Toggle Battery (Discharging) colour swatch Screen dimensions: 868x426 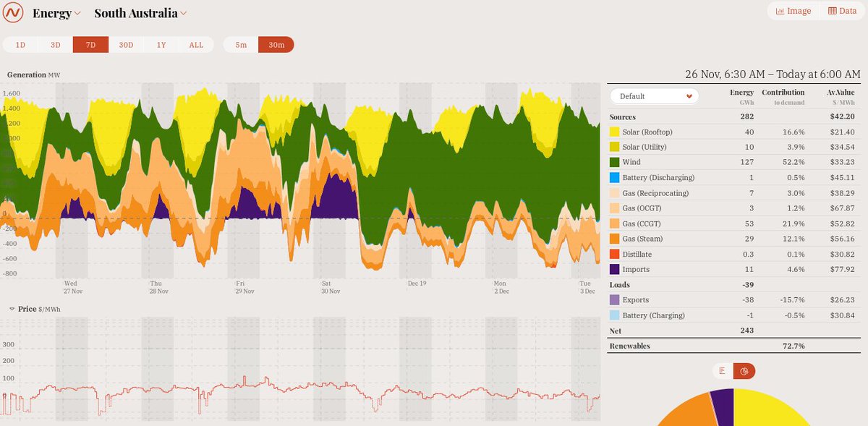614,177
